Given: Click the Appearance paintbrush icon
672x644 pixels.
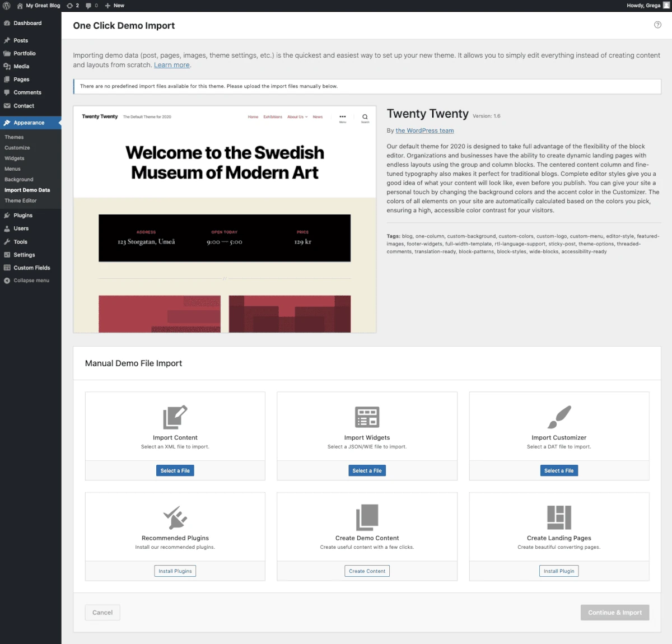Looking at the screenshot, I should pyautogui.click(x=7, y=123).
